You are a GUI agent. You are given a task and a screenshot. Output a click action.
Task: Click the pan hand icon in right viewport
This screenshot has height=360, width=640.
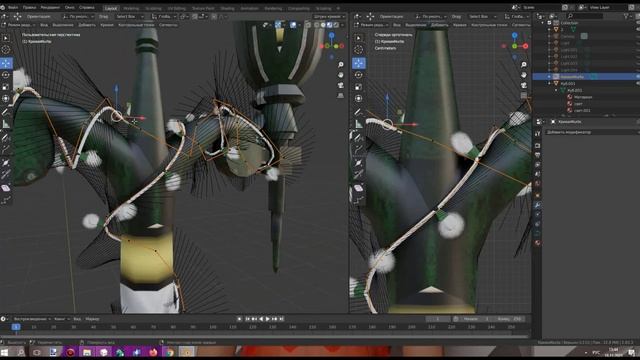(x=524, y=75)
